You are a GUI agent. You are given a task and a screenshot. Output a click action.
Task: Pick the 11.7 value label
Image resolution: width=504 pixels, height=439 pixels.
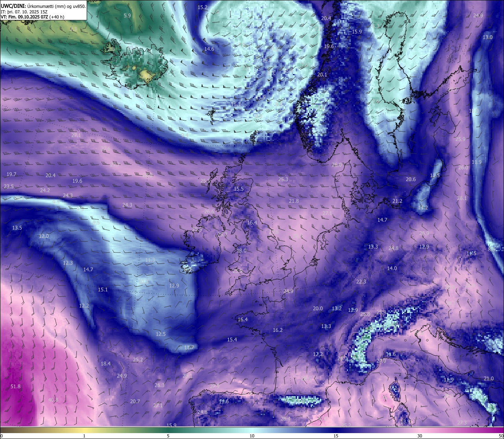coord(189,348)
